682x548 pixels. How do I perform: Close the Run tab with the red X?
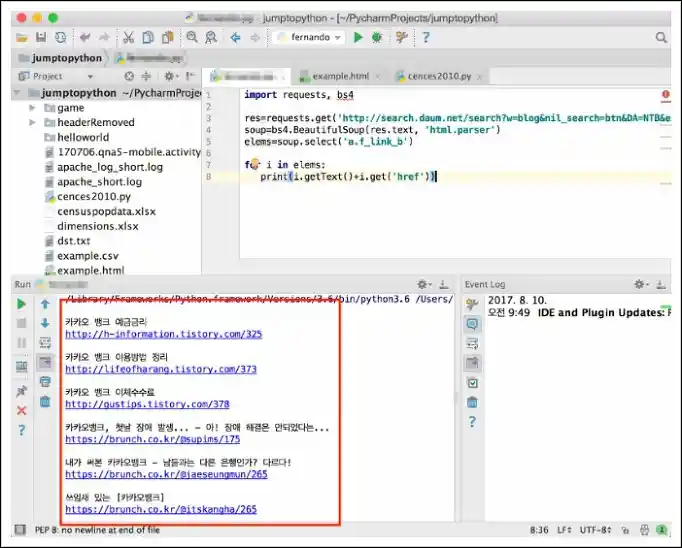pyautogui.click(x=21, y=410)
